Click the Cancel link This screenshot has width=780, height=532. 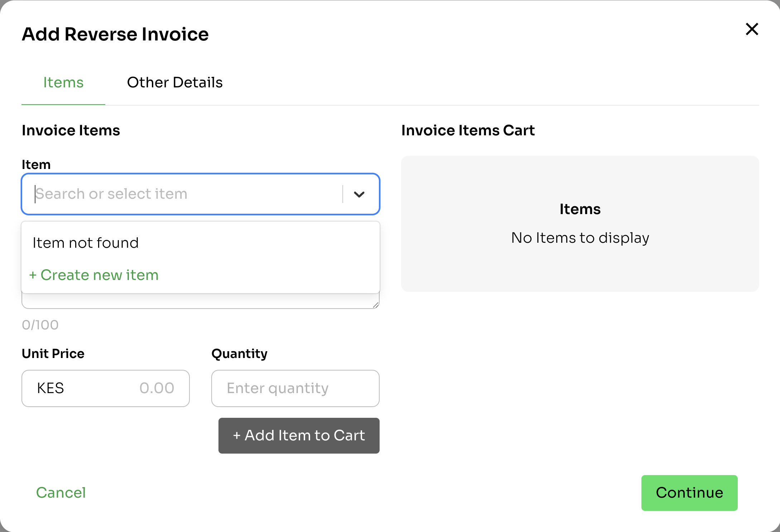point(61,493)
